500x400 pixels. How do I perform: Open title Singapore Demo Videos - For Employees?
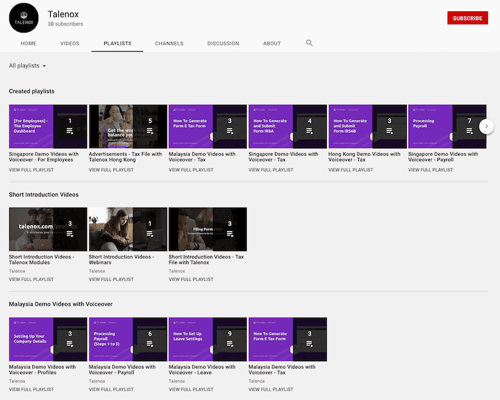click(x=44, y=157)
